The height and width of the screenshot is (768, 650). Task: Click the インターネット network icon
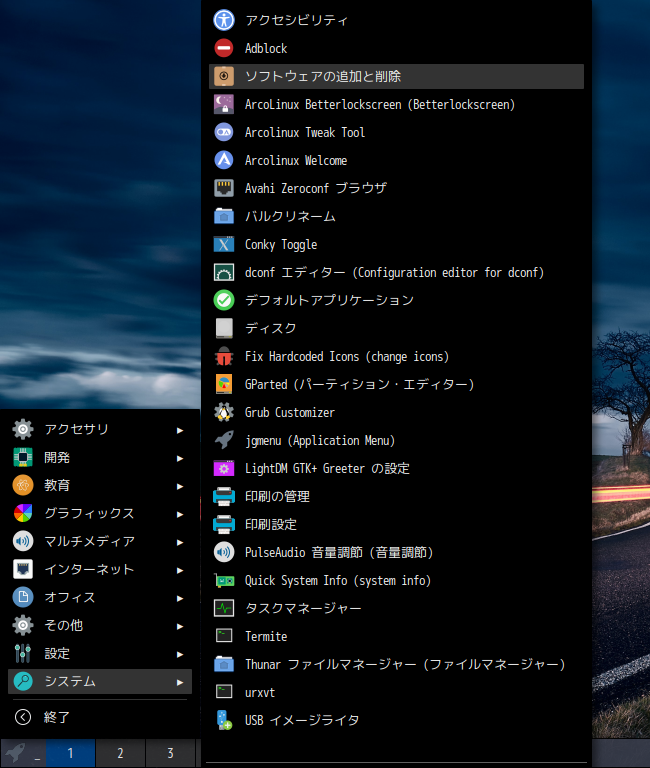pyautogui.click(x=23, y=569)
